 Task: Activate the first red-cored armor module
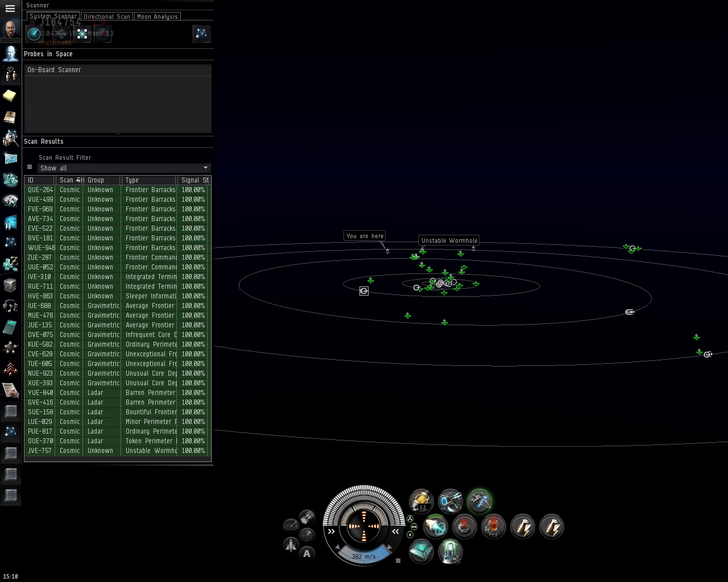point(465,526)
